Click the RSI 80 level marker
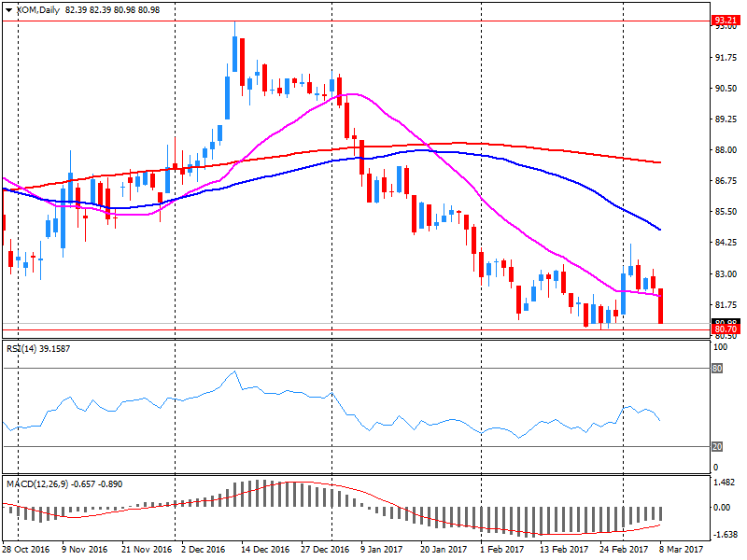The image size is (747, 560). [x=717, y=368]
